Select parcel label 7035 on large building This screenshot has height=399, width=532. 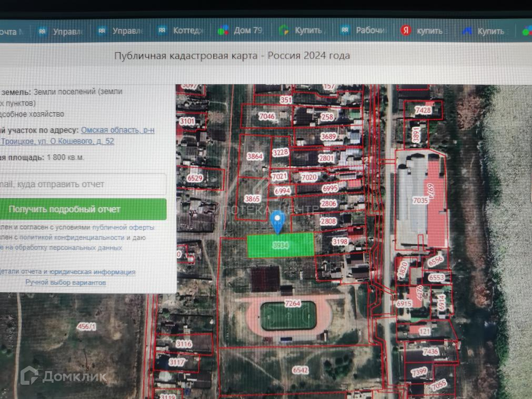coord(420,201)
